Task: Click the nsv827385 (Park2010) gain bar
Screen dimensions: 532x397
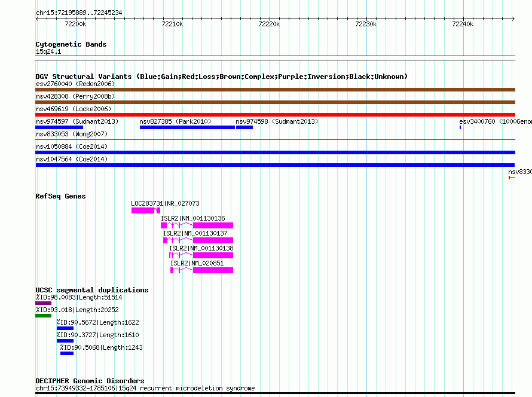Action: [x=187, y=127]
